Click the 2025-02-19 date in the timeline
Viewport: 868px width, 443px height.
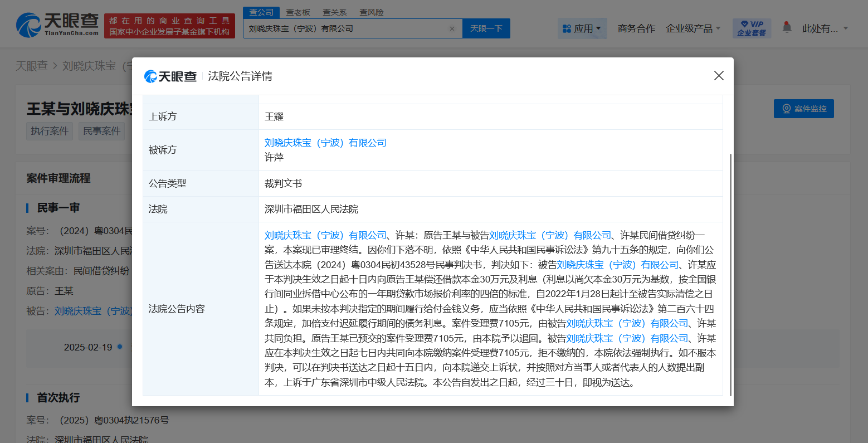88,347
